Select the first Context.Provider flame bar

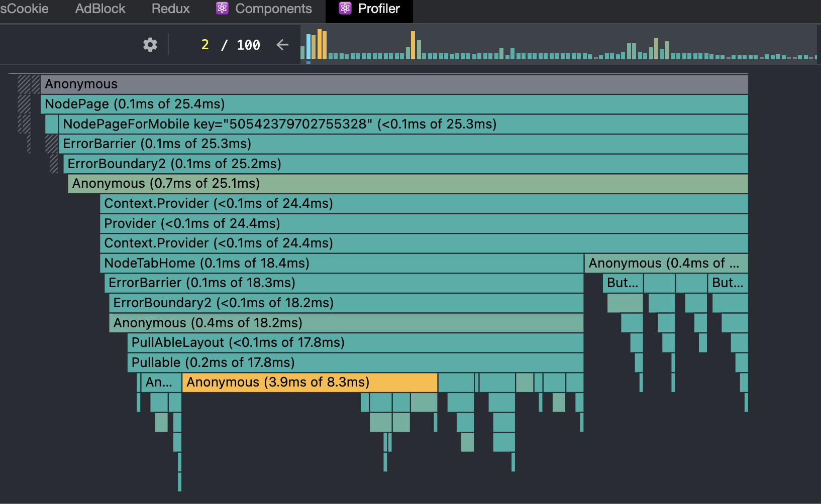424,203
